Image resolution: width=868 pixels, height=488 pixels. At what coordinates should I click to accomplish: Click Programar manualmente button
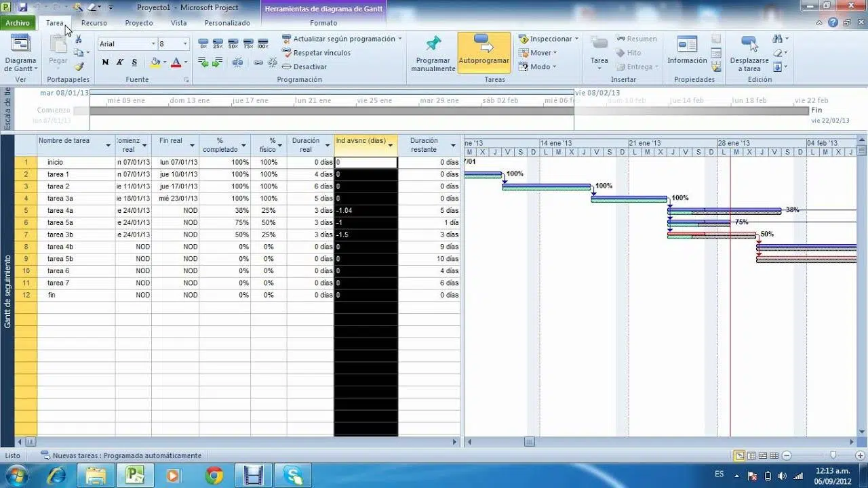point(433,53)
